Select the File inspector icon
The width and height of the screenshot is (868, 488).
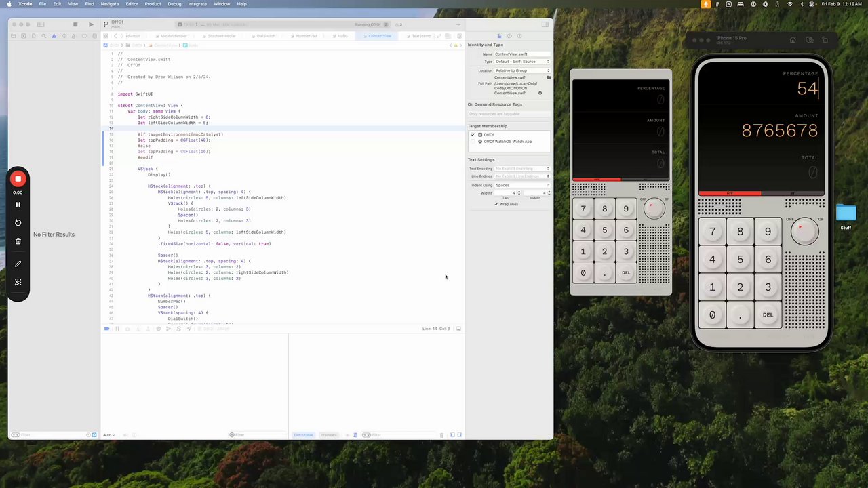pos(499,36)
